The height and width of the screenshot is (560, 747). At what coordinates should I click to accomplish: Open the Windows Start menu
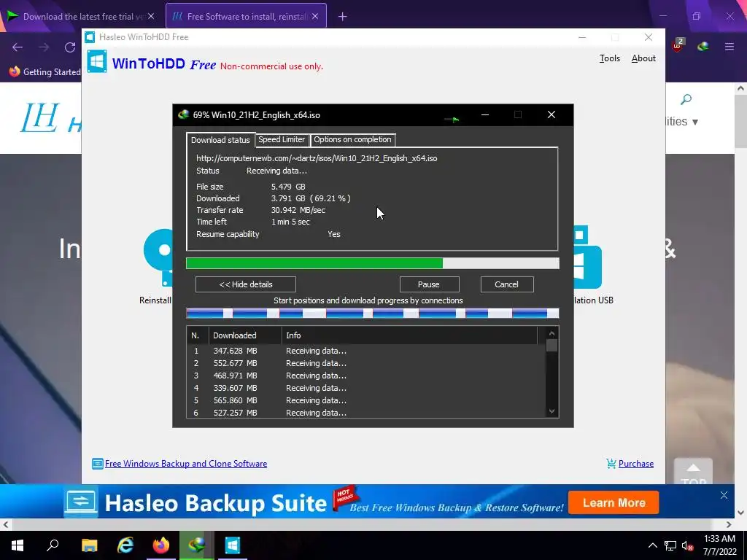(x=18, y=545)
